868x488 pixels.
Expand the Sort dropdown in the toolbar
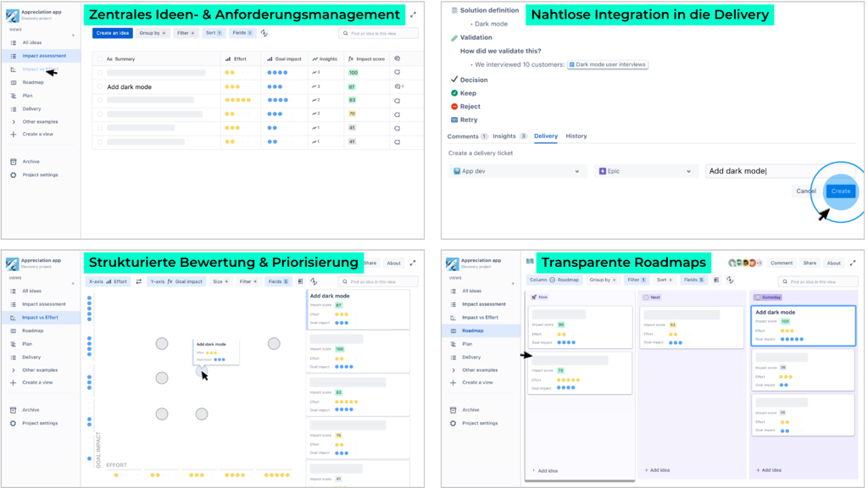(213, 33)
